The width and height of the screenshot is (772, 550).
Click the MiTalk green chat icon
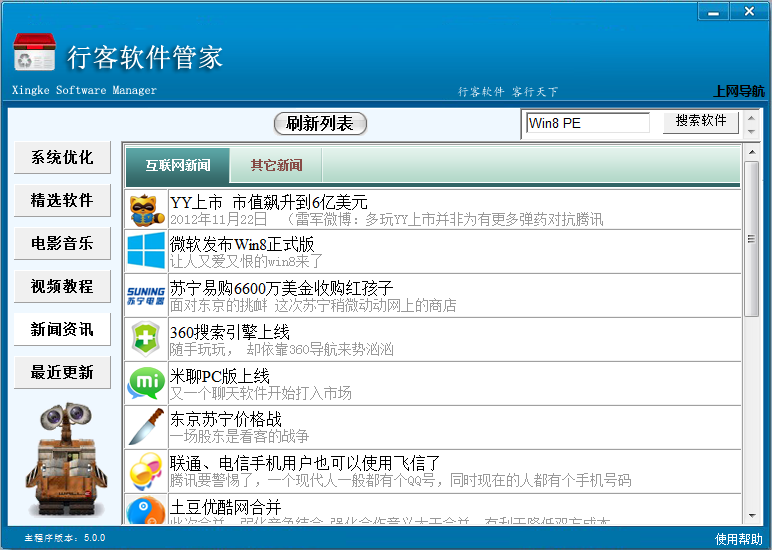pyautogui.click(x=146, y=383)
